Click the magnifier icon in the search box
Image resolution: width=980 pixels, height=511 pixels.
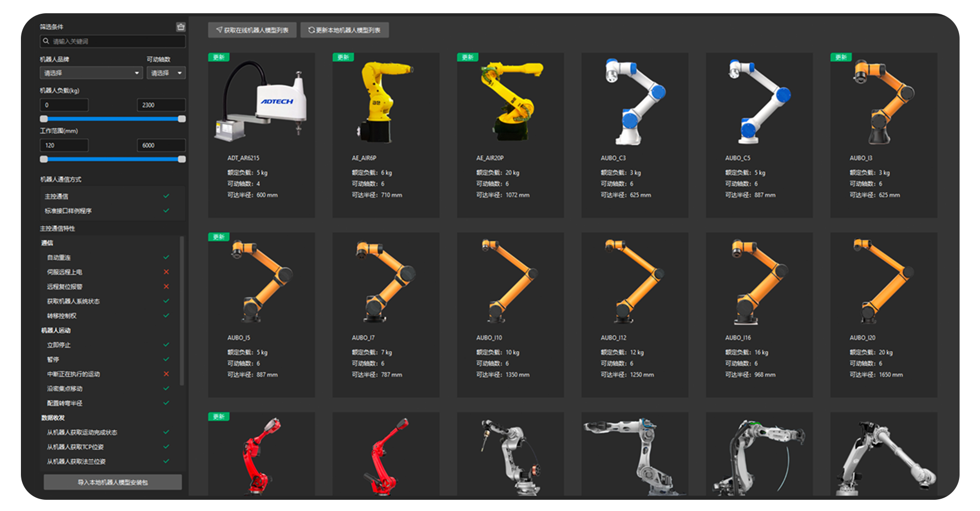click(46, 41)
